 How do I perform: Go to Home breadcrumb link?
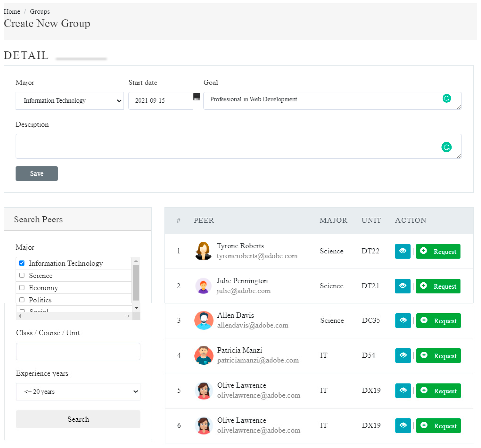[x=12, y=12]
